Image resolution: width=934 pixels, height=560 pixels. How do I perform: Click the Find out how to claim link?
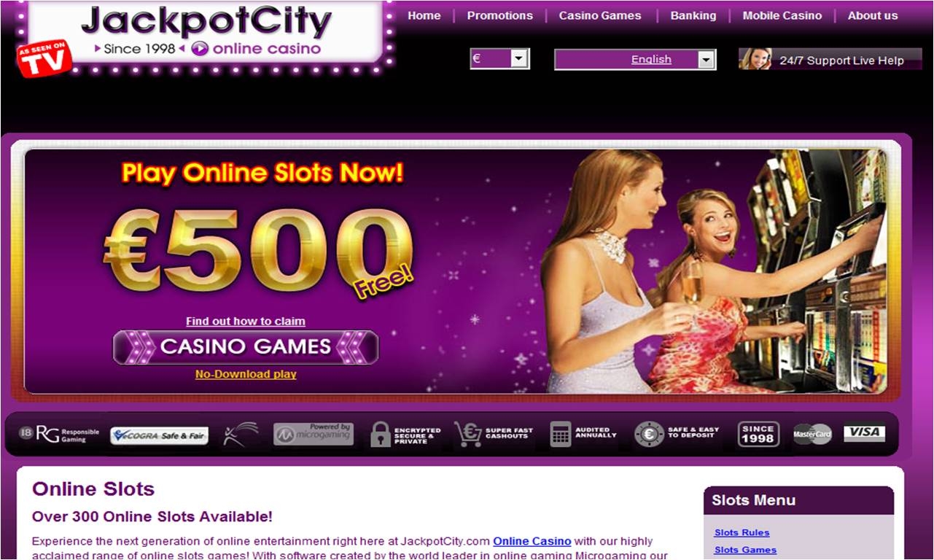[x=246, y=321]
